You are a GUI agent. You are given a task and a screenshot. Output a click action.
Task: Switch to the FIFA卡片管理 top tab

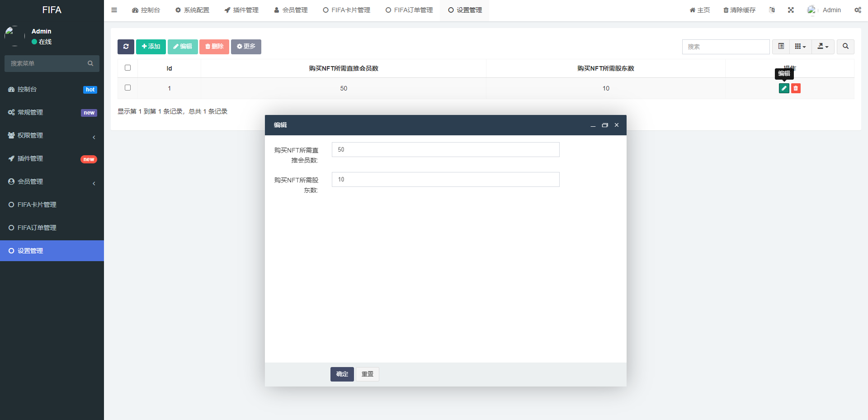click(346, 10)
